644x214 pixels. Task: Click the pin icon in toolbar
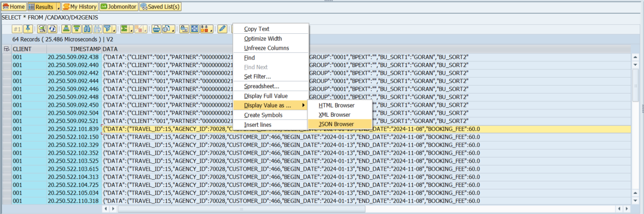click(x=28, y=29)
